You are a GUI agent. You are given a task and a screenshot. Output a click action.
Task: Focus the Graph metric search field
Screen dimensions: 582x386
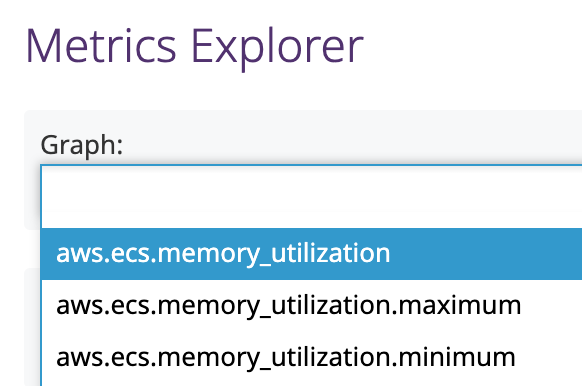click(312, 197)
